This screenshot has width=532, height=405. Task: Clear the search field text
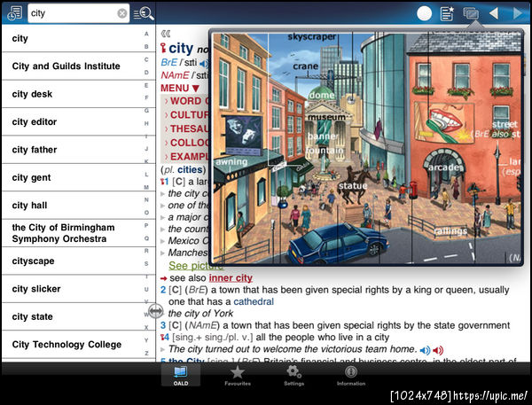pyautogui.click(x=122, y=13)
